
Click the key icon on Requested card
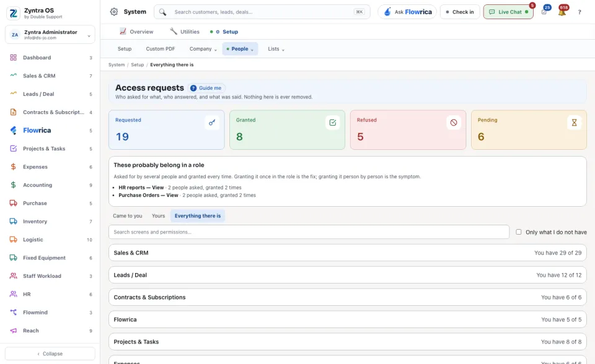(212, 123)
